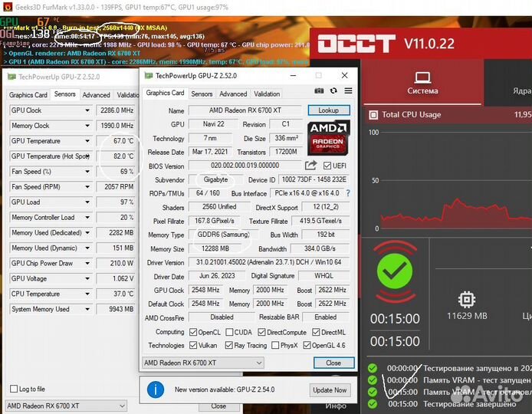
Task: Click the blue info icon in update notice
Action: pos(156,389)
